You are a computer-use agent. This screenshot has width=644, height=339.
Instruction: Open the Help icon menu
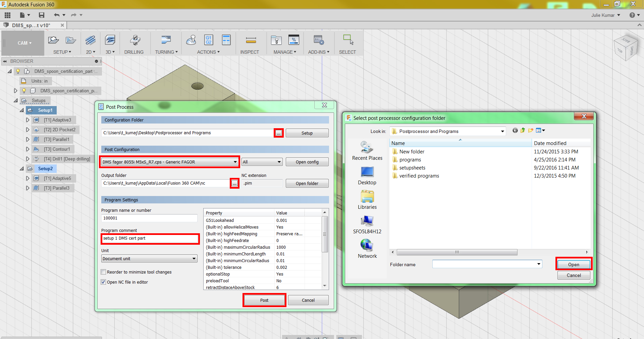click(634, 15)
